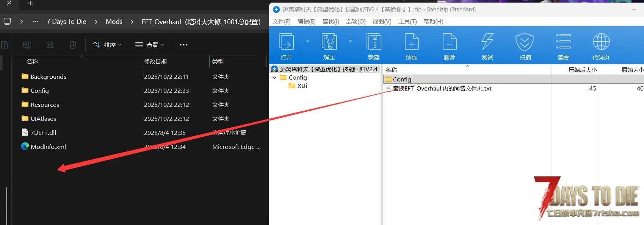Click the New archive (新建) icon
Viewport: 644px width, 225px height.
374,42
